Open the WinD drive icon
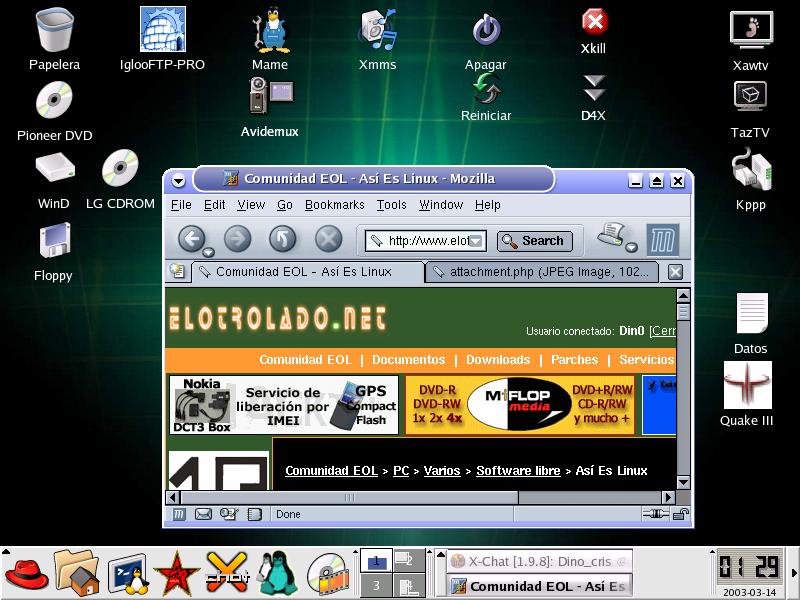 [55, 168]
